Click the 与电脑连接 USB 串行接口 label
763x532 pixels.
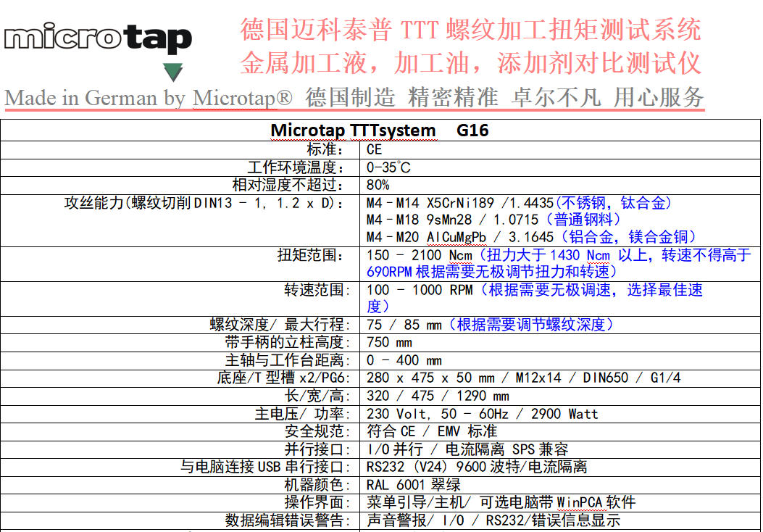[x=265, y=467]
